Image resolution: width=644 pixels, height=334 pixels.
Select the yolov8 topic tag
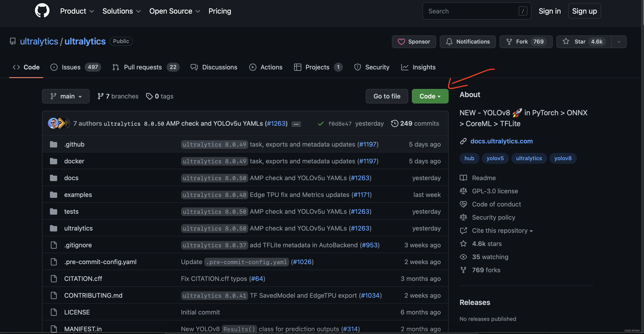click(563, 158)
